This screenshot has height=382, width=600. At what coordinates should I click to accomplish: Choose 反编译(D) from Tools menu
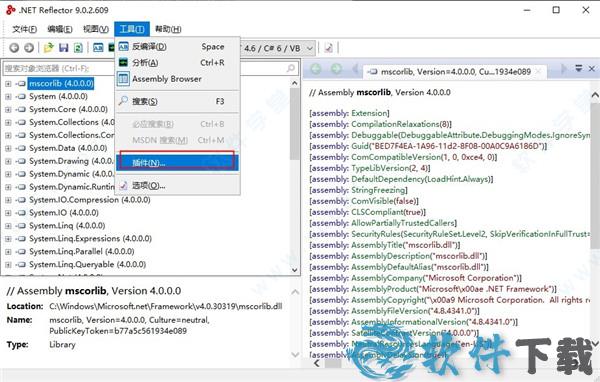pyautogui.click(x=178, y=47)
